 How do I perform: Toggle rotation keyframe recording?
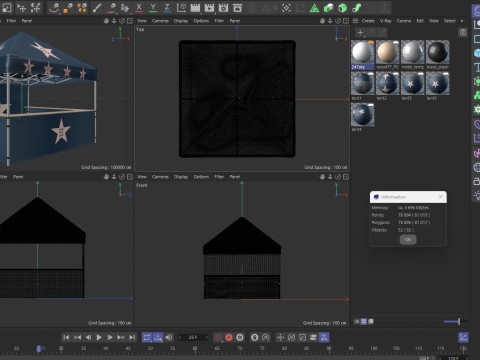[x=291, y=337]
